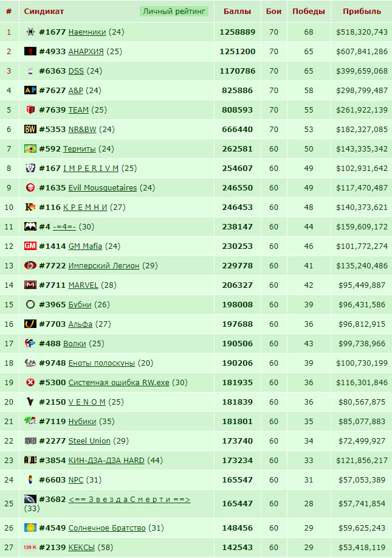Select the Синдикат column header
392x558 pixels.
(x=44, y=12)
